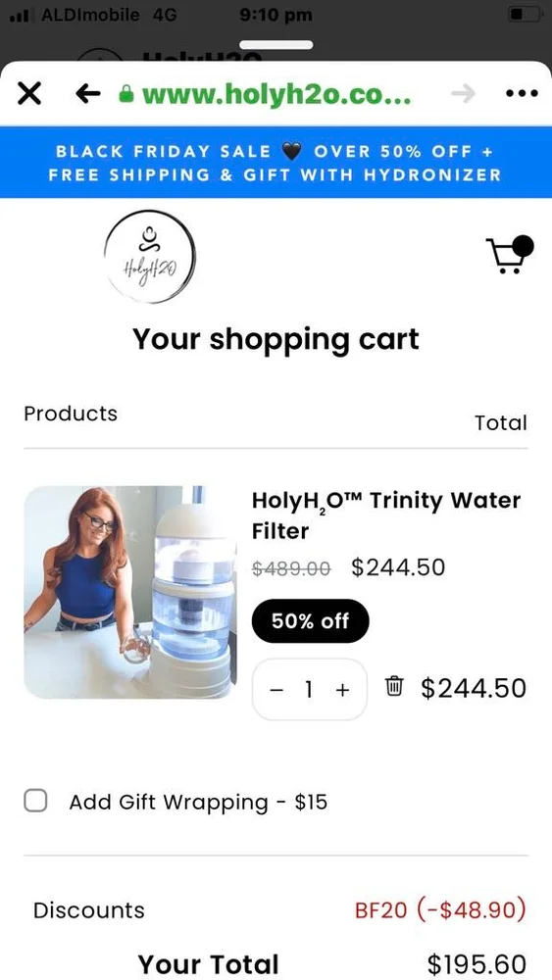Increase quantity with plus button

(x=342, y=690)
